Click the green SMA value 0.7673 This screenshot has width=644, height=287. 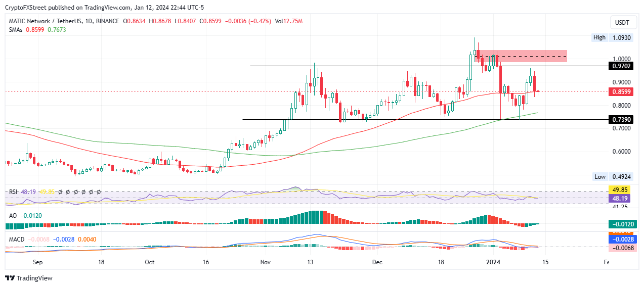click(57, 30)
